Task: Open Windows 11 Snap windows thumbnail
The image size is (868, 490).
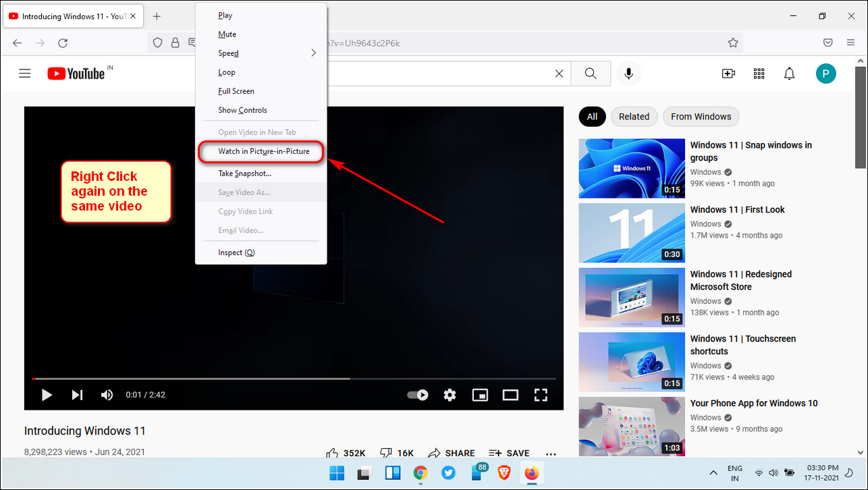Action: [632, 168]
